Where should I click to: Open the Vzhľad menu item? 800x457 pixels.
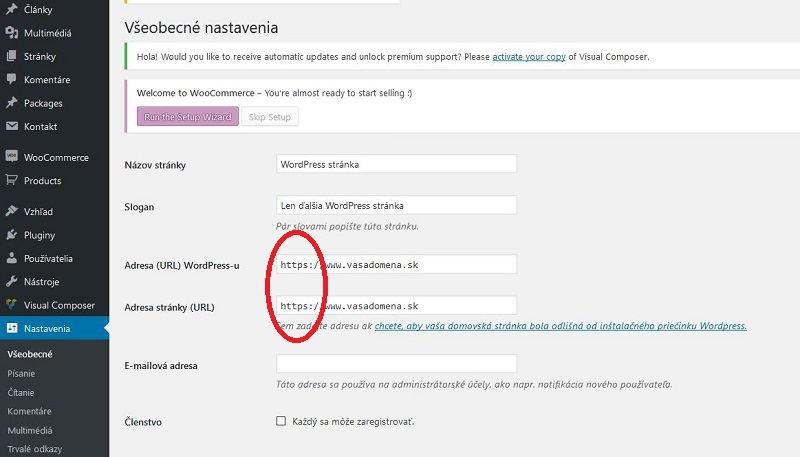pos(41,212)
